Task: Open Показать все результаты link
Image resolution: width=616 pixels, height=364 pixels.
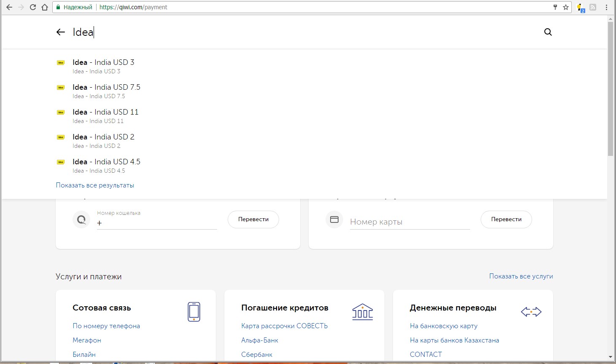Action: (95, 185)
